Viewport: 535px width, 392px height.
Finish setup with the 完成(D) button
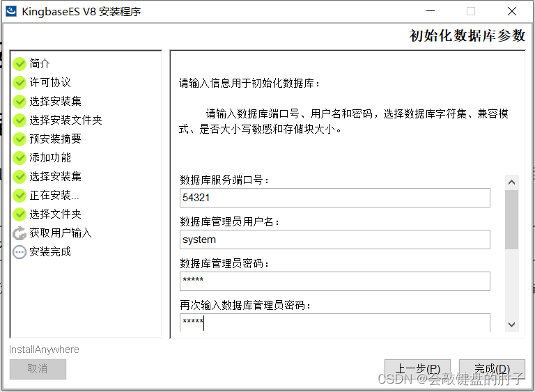click(x=492, y=369)
